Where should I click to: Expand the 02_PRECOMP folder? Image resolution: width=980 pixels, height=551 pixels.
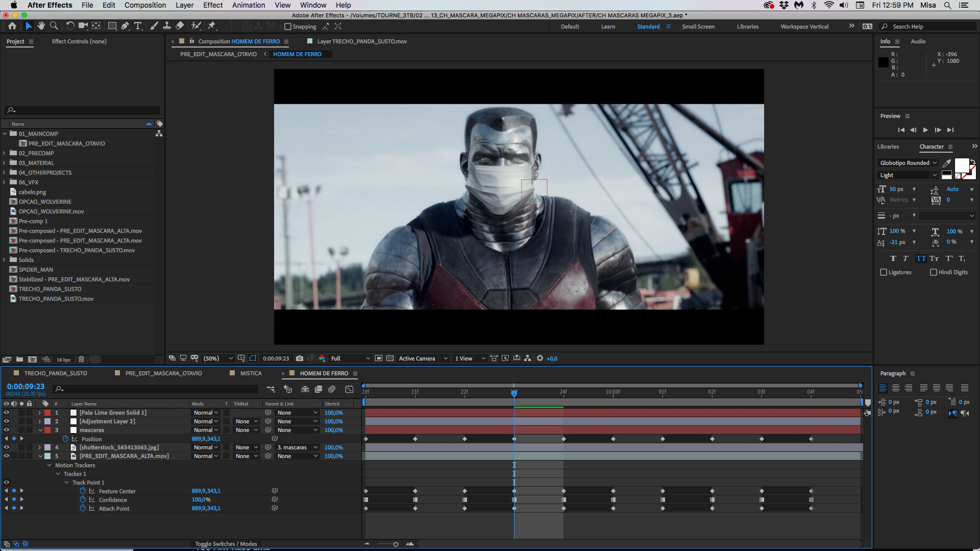[5, 153]
